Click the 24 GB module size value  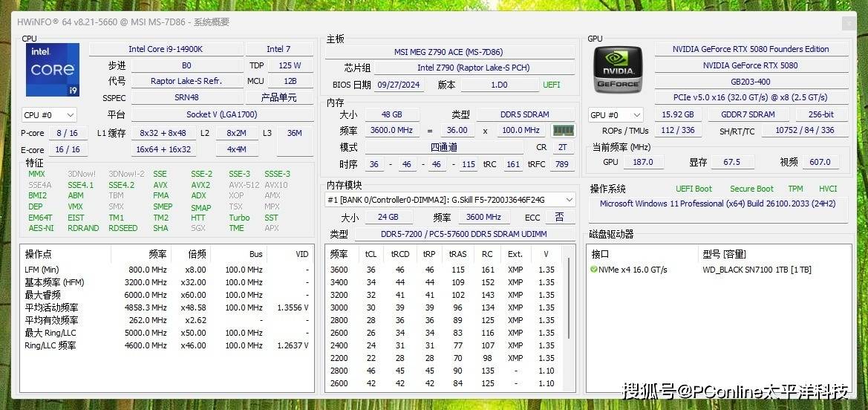(x=388, y=217)
